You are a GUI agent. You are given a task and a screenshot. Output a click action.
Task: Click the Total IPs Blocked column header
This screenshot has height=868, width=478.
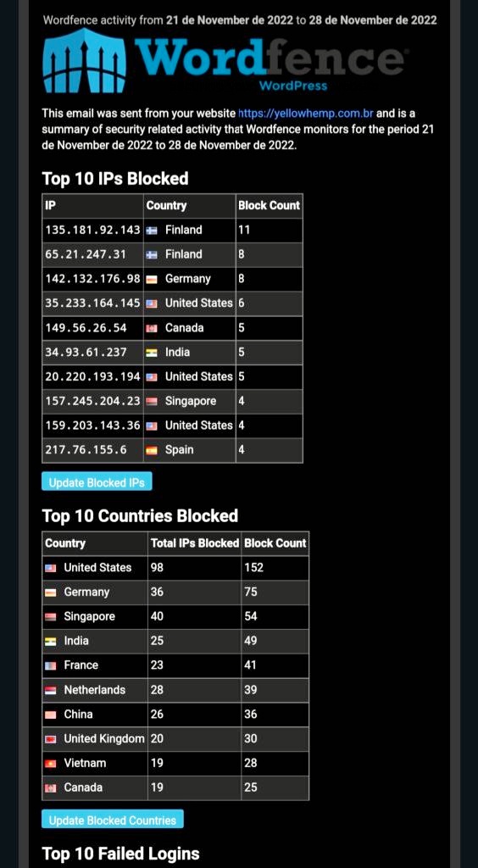(195, 543)
